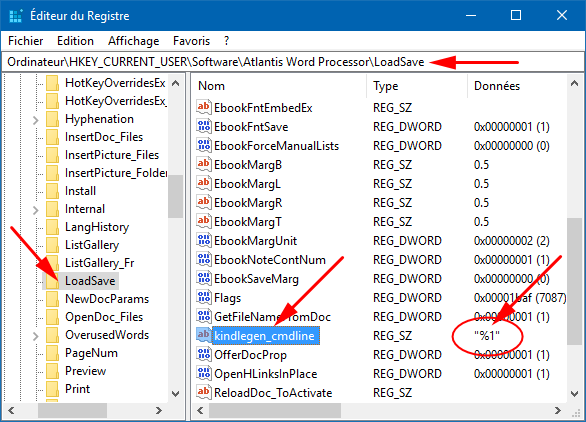Viewport: 586px width, 422px height.
Task: Select the LoadSave key in the tree
Action: [x=90, y=281]
